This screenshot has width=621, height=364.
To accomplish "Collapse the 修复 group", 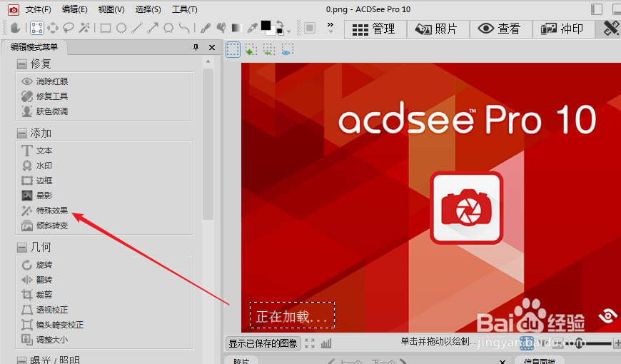I will coord(22,64).
